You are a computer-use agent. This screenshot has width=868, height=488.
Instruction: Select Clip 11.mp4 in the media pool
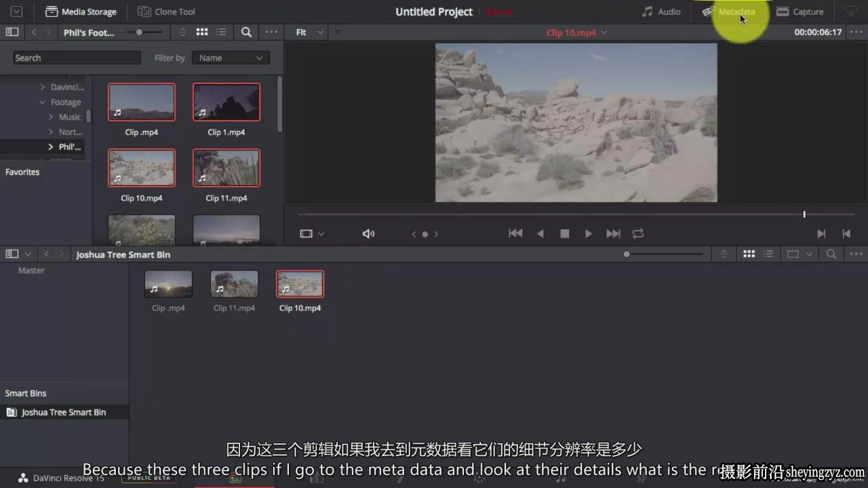coord(234,284)
